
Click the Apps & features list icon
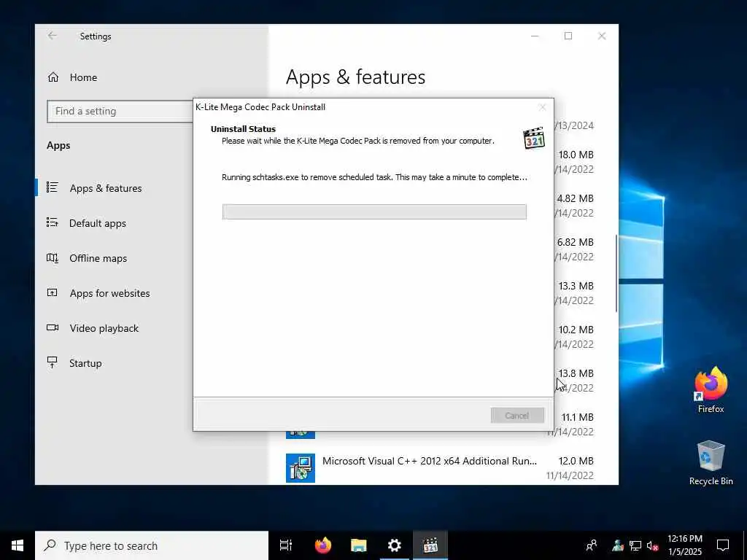[53, 187]
